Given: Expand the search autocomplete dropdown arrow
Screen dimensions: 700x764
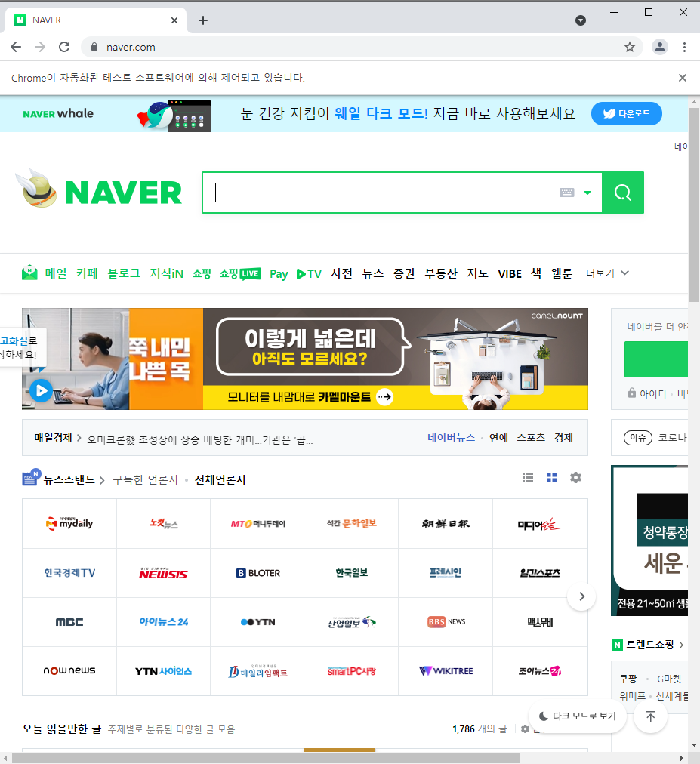Looking at the screenshot, I should tap(587, 193).
